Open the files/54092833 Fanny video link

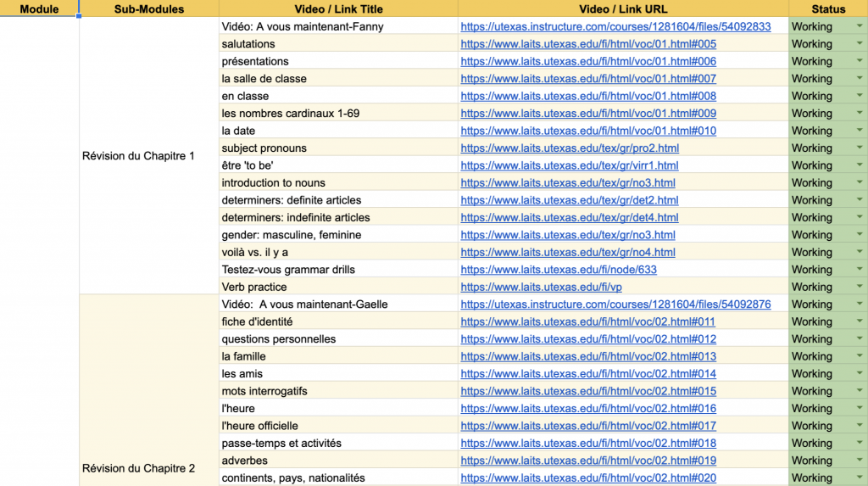coord(615,26)
